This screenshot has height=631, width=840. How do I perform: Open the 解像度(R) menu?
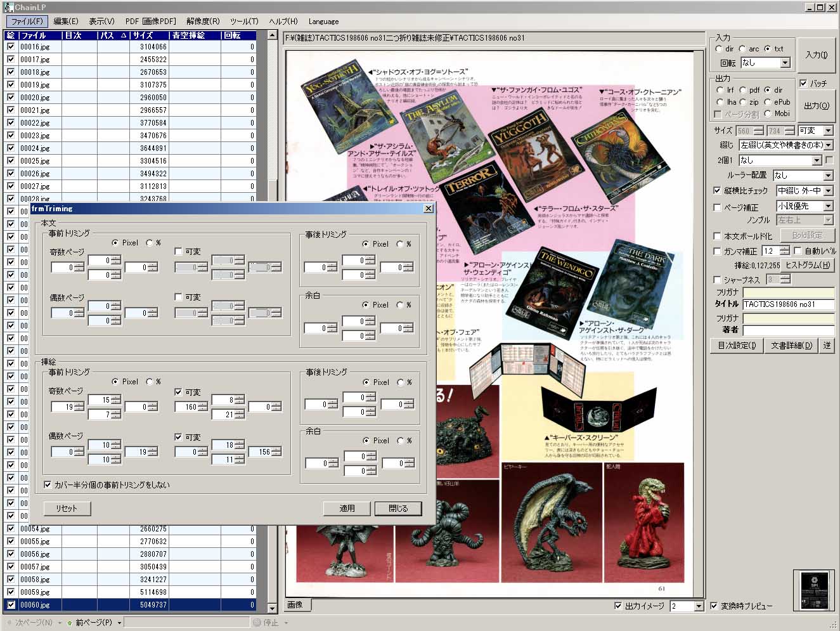[x=203, y=21]
